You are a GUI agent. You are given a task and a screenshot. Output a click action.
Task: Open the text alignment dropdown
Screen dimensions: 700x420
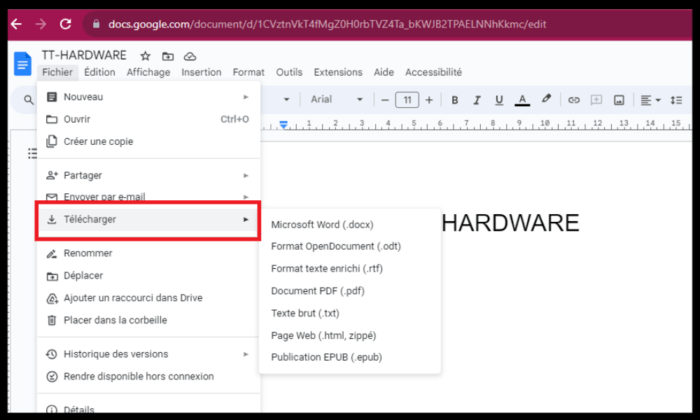pyautogui.click(x=650, y=100)
